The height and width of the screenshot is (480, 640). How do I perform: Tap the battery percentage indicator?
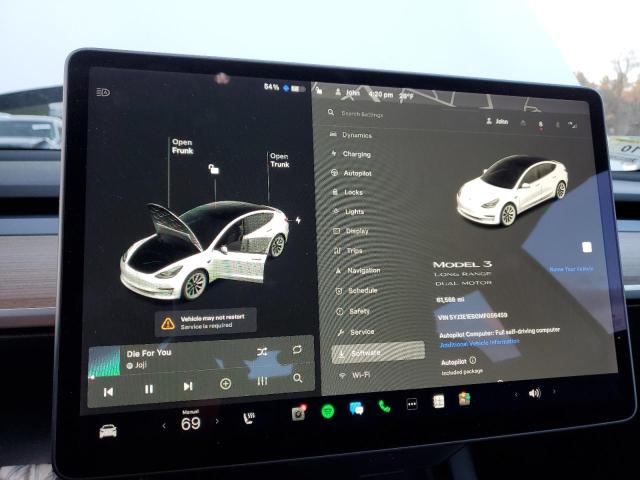[271, 87]
